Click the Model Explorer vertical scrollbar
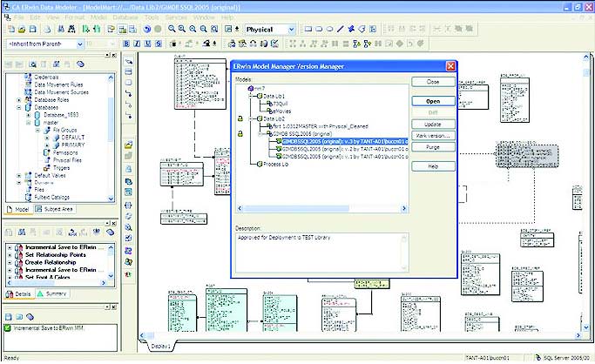 (x=111, y=138)
